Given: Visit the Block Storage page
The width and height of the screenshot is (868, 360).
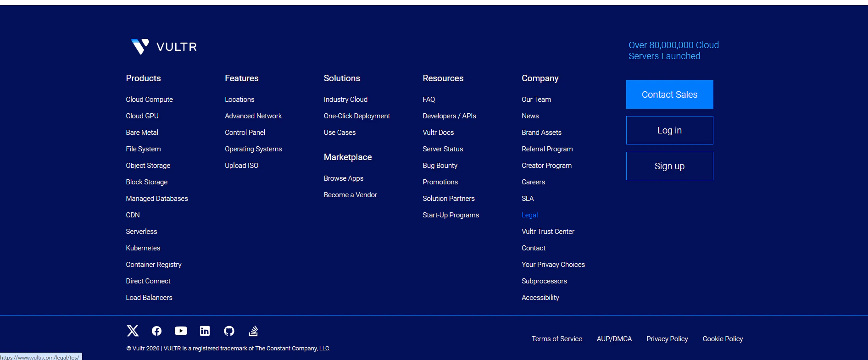Looking at the screenshot, I should click(x=147, y=182).
